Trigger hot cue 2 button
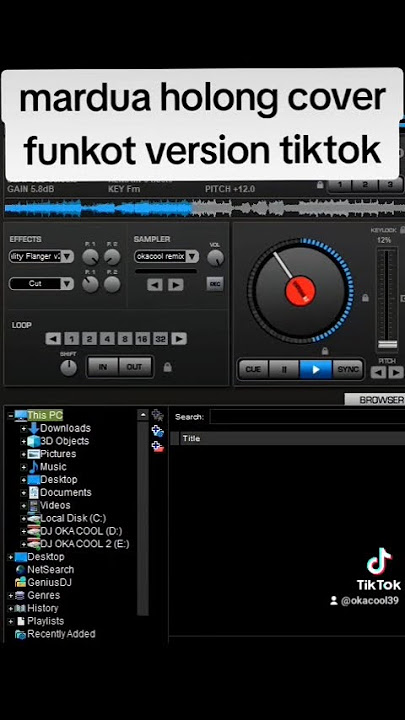 [x=365, y=185]
